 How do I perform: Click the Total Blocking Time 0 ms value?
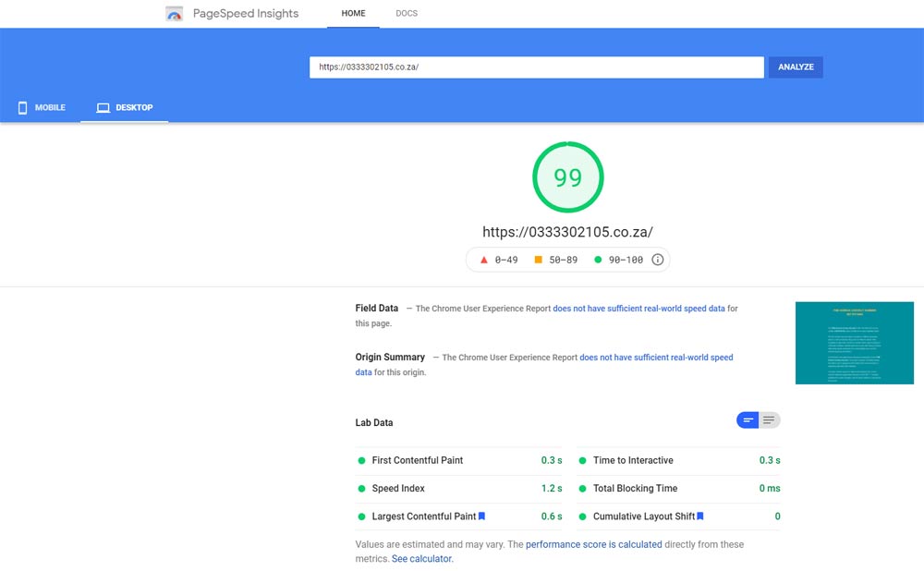point(770,489)
